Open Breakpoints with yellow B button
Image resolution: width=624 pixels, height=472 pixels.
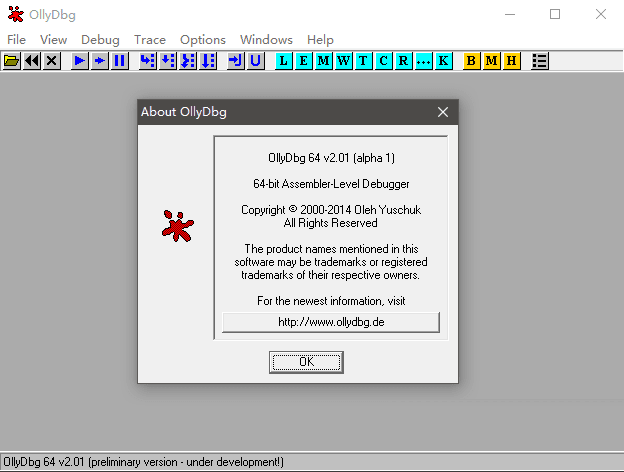tap(471, 61)
